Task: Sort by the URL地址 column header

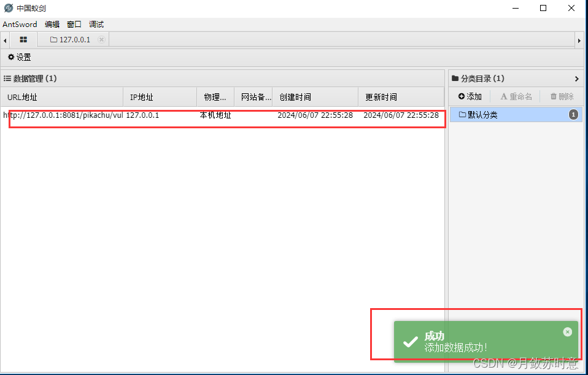Action: (x=62, y=97)
